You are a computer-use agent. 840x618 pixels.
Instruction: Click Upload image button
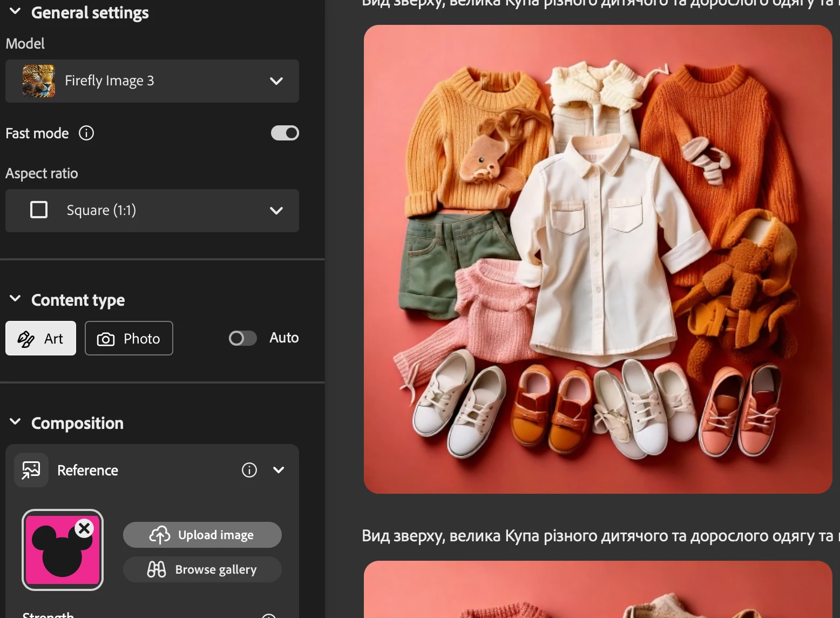[202, 535]
